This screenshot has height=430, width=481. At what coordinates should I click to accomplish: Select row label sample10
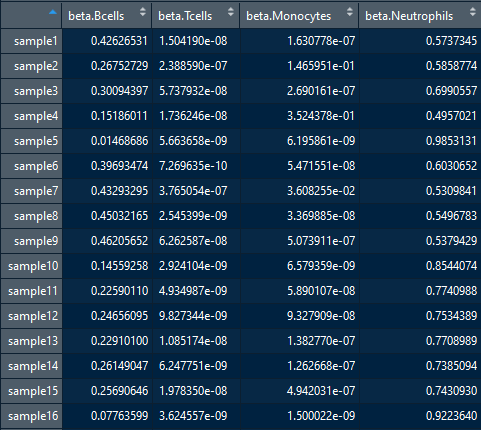pos(33,266)
